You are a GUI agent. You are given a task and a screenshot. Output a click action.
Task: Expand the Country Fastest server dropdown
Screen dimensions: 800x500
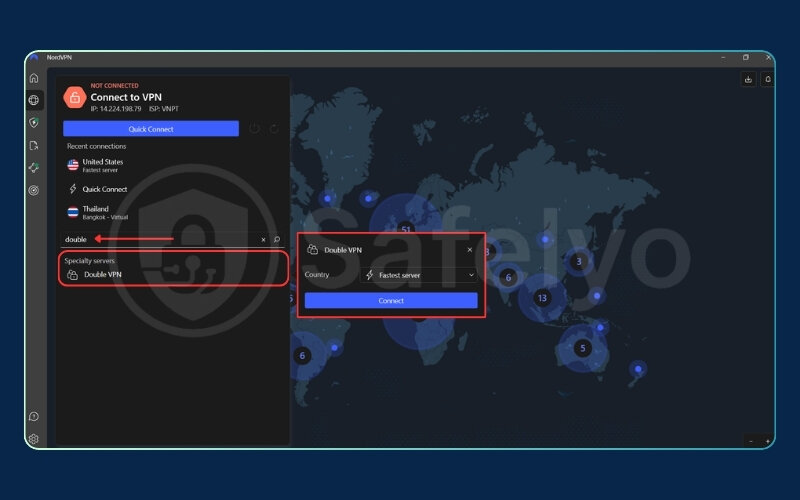[x=418, y=275]
